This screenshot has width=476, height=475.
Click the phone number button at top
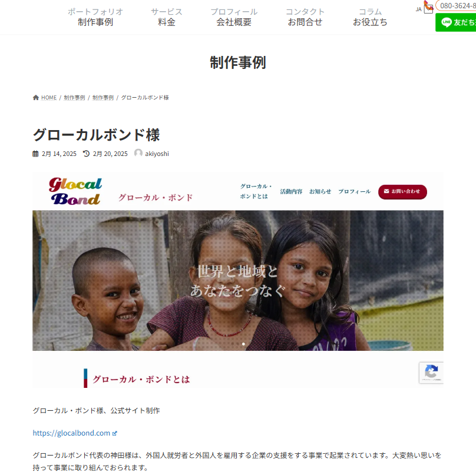click(x=455, y=6)
